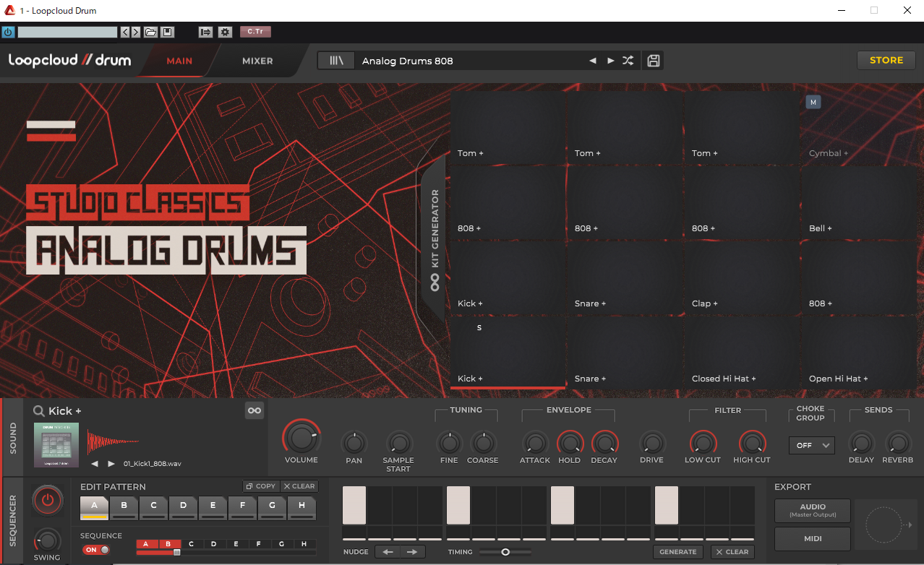Click the Timing slider handle
This screenshot has height=565, width=924.
(x=505, y=552)
